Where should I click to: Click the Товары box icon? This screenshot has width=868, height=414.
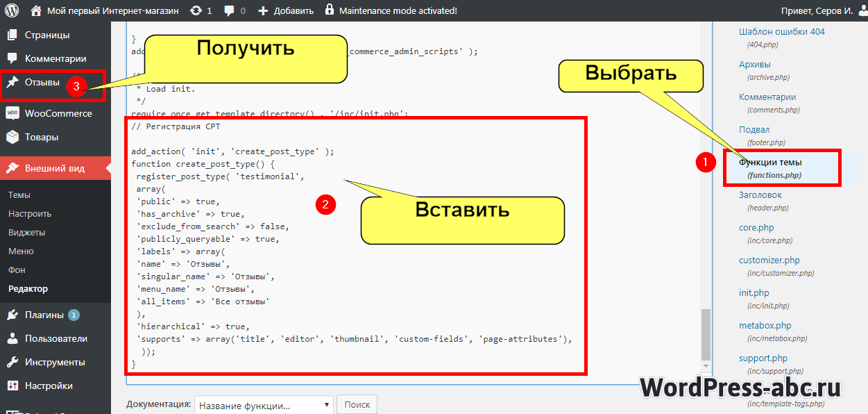pyautogui.click(x=12, y=137)
